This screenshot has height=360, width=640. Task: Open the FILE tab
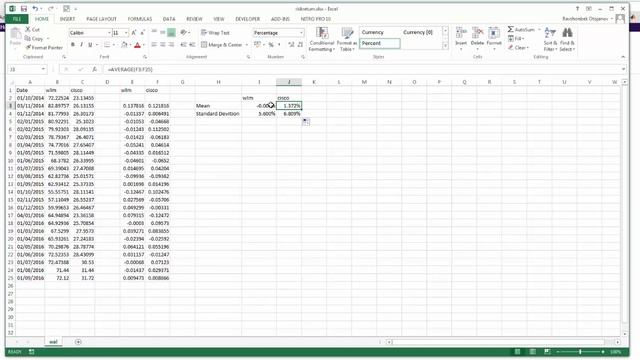17,19
